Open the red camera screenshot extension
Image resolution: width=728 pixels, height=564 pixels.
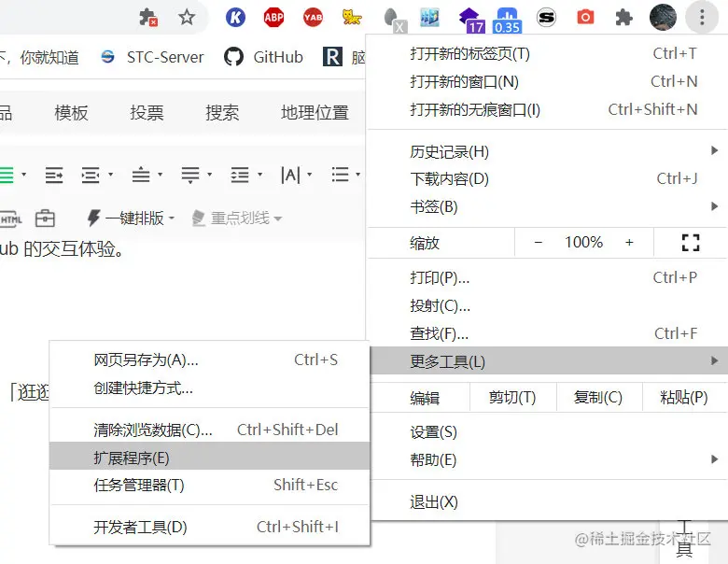click(585, 18)
